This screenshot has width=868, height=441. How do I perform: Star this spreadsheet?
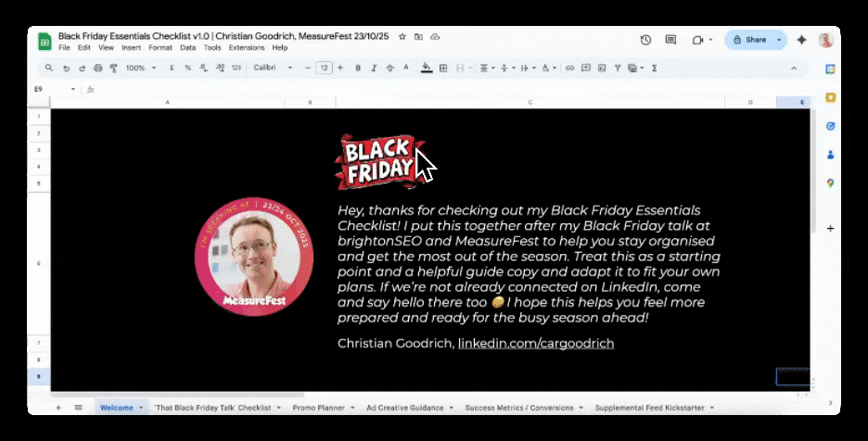[402, 36]
